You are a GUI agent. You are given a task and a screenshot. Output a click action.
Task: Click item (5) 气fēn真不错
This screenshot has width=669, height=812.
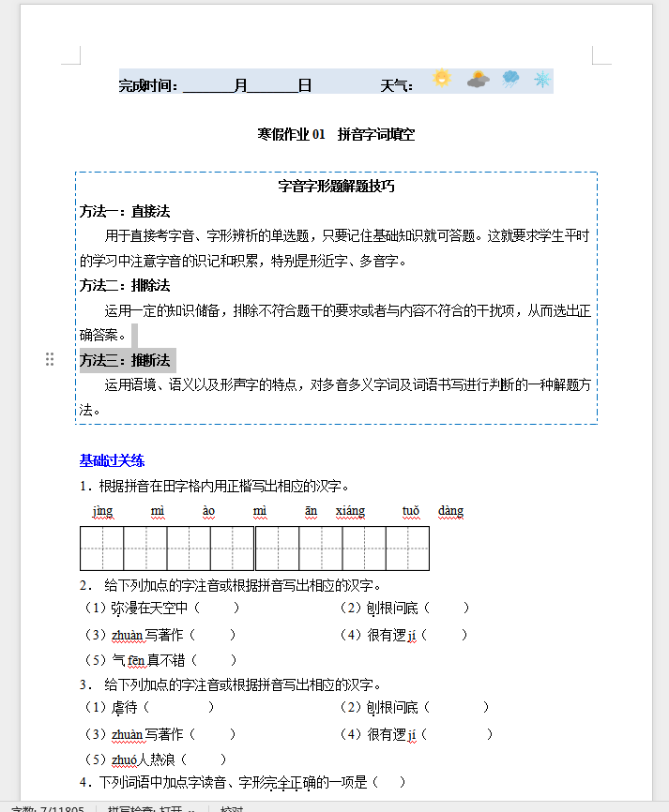[x=160, y=660]
